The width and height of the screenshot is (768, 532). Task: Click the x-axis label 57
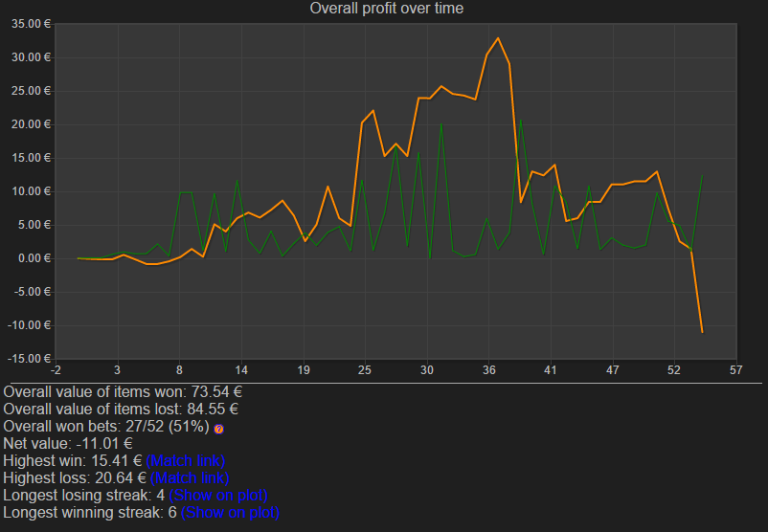735,370
